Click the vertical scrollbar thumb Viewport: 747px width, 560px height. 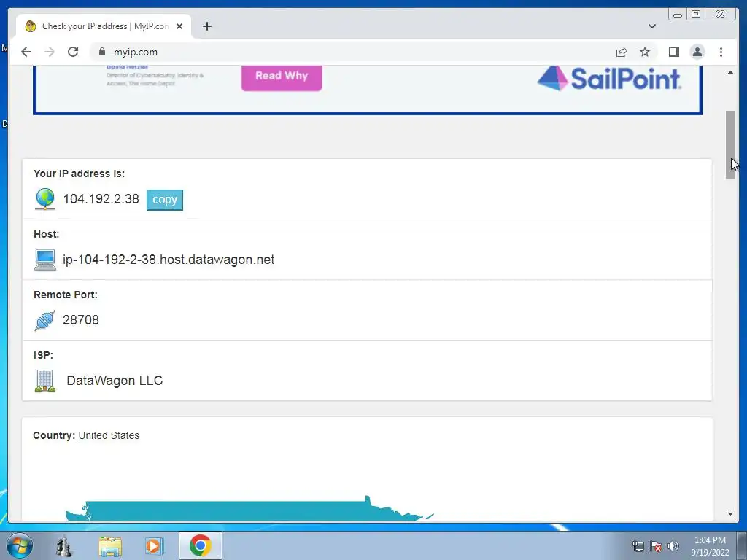pyautogui.click(x=730, y=145)
